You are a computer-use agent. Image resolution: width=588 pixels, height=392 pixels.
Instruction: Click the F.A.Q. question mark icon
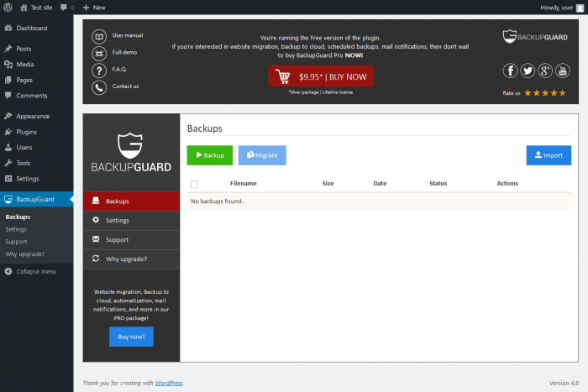pos(99,71)
